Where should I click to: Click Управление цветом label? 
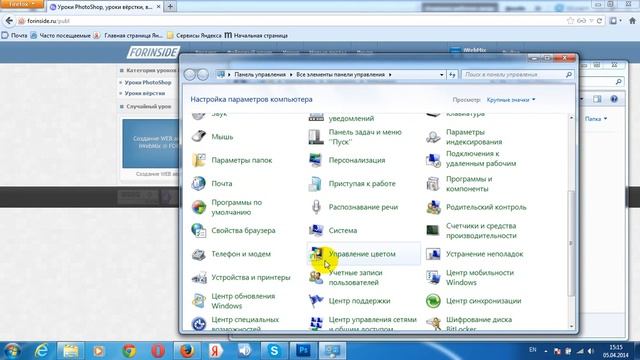pos(362,254)
